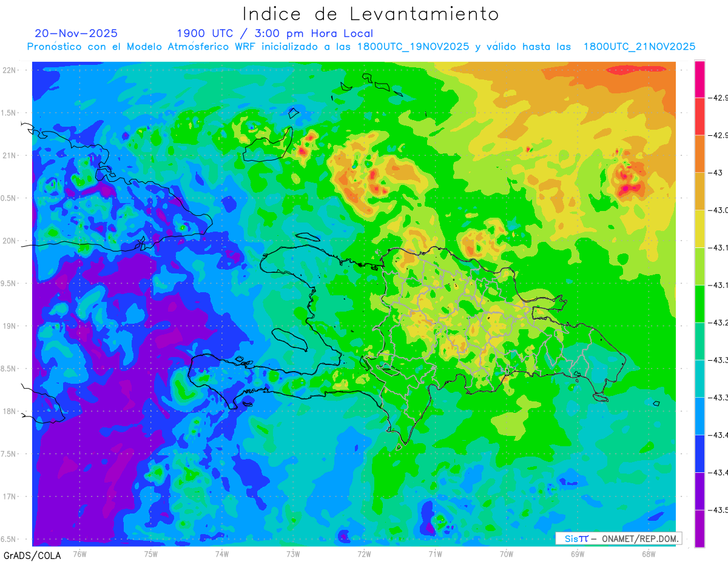Click the "-43.2" color bar label
Viewport: 728px width, 562px height.
click(x=720, y=323)
